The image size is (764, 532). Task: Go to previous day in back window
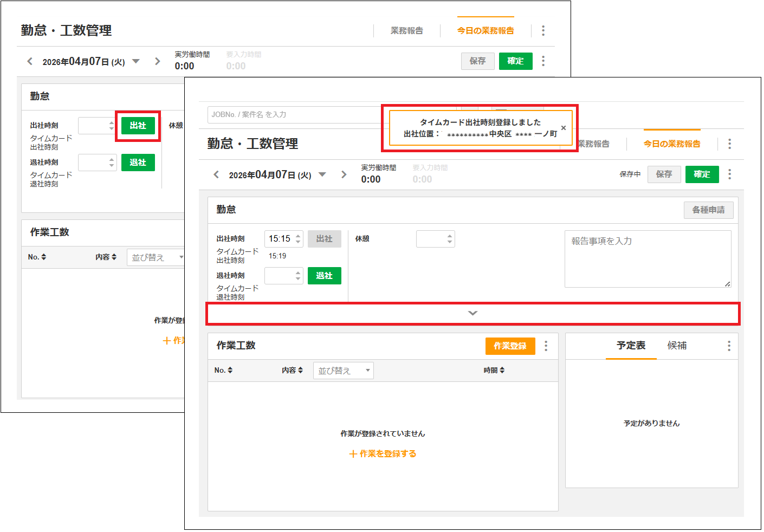tap(30, 61)
